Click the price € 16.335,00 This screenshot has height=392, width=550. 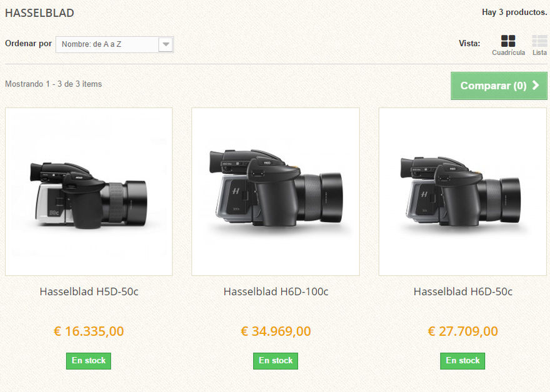(x=89, y=331)
